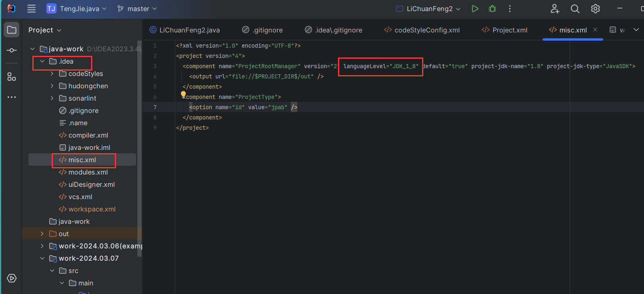Open Search Everywhere magnifier

(x=575, y=9)
